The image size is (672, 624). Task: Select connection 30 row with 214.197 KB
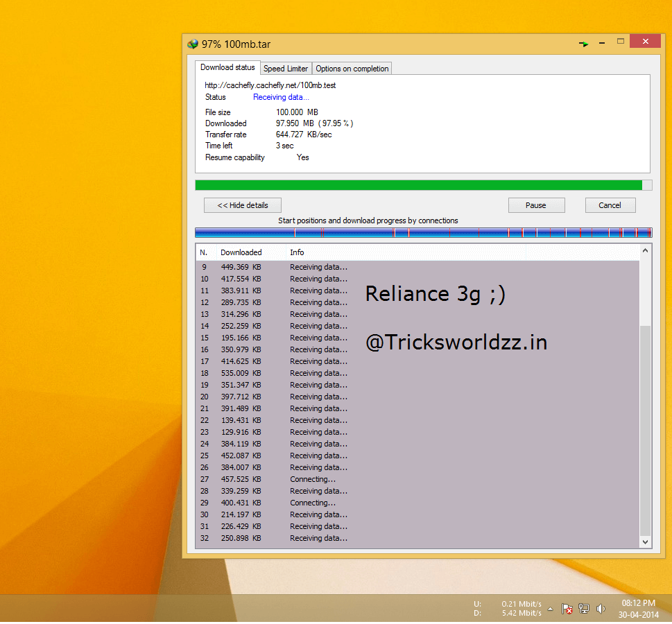coord(418,514)
